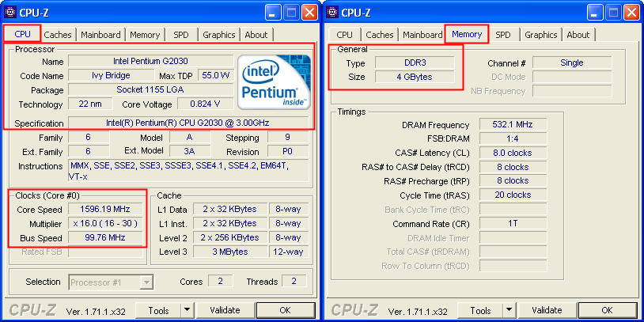Open SPD tab in right window

(x=502, y=35)
